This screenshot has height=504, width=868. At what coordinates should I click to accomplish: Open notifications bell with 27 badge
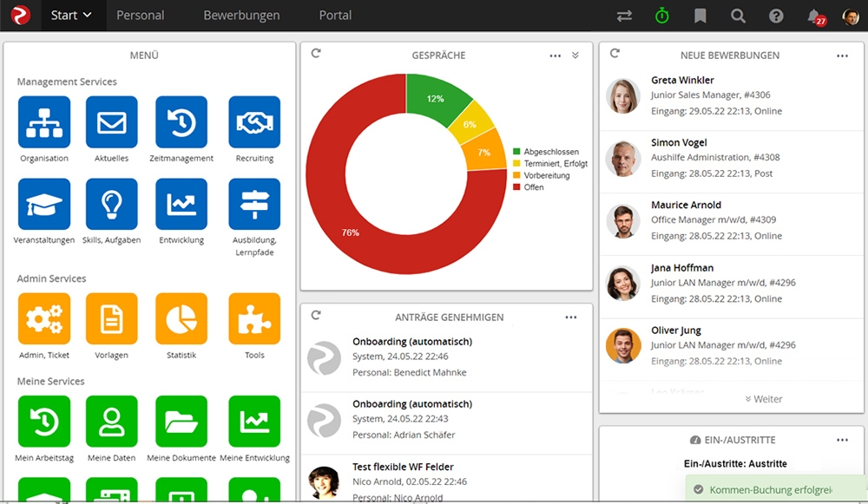pos(815,16)
